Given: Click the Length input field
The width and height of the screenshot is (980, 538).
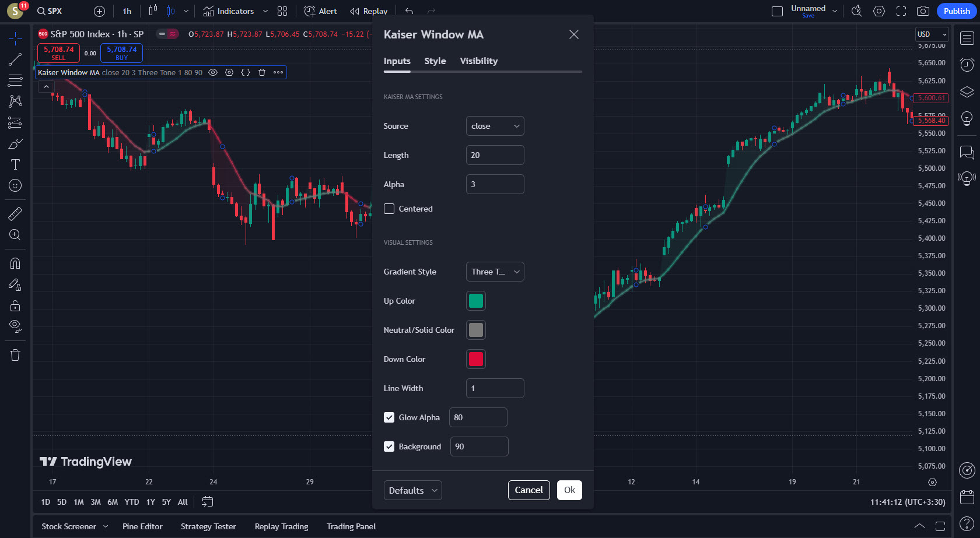Looking at the screenshot, I should tap(495, 155).
